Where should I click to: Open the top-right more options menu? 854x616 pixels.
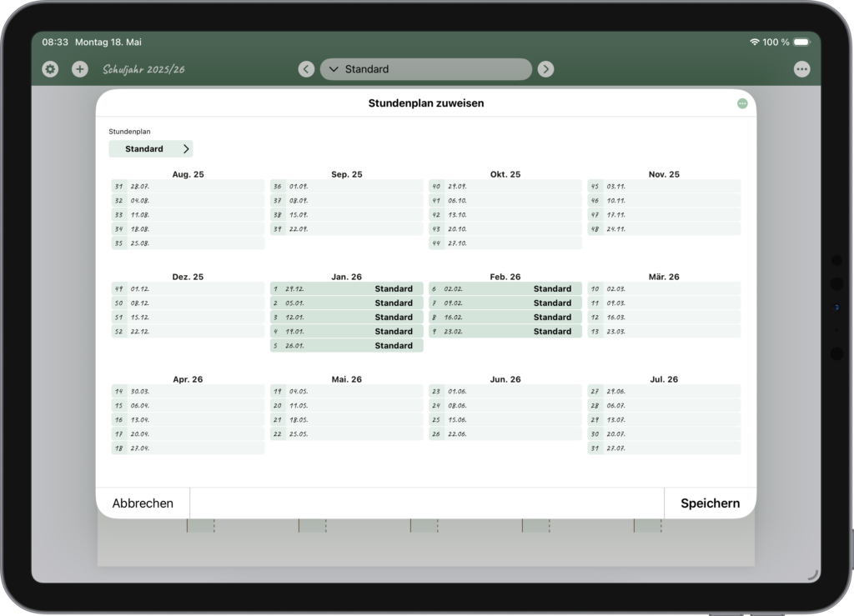point(801,69)
